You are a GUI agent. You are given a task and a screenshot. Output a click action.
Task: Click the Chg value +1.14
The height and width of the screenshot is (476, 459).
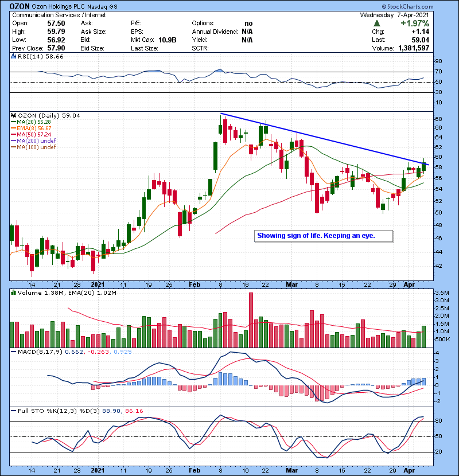(421, 32)
